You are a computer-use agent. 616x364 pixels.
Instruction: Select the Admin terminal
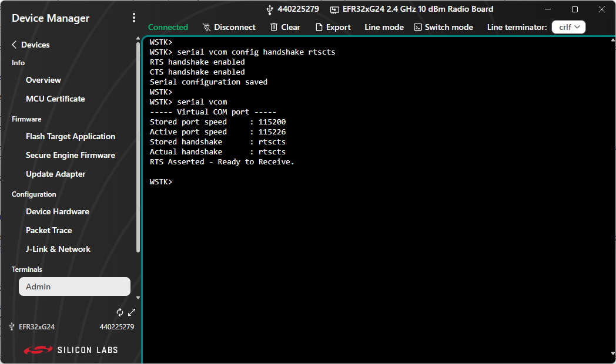tap(75, 287)
